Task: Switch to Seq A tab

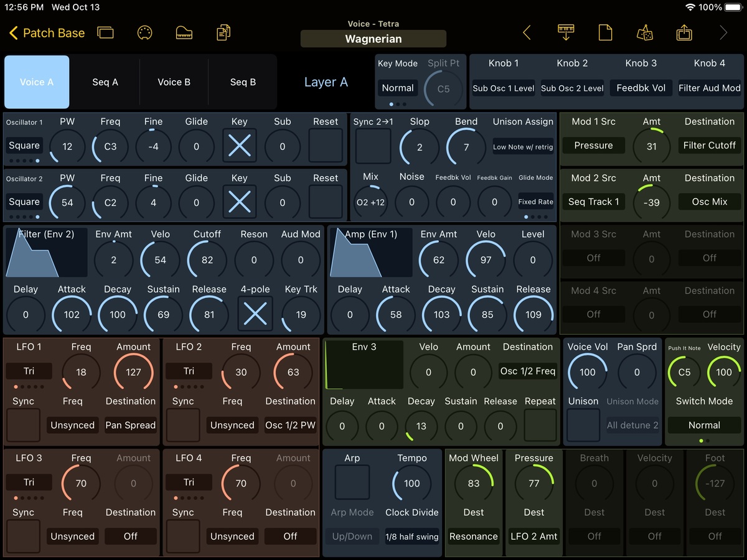Action: click(x=105, y=82)
